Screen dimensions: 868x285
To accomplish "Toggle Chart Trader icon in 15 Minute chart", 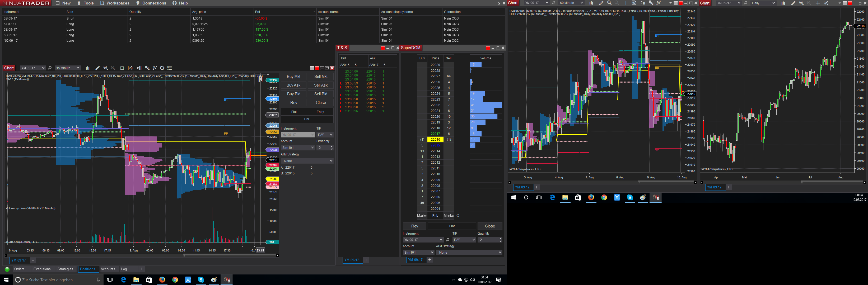I will click(139, 68).
